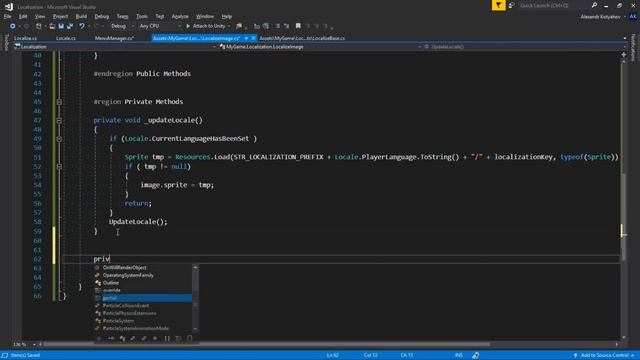This screenshot has width=640, height=360.
Task: Switch to the MenuManager.cs tab
Action: 114,38
